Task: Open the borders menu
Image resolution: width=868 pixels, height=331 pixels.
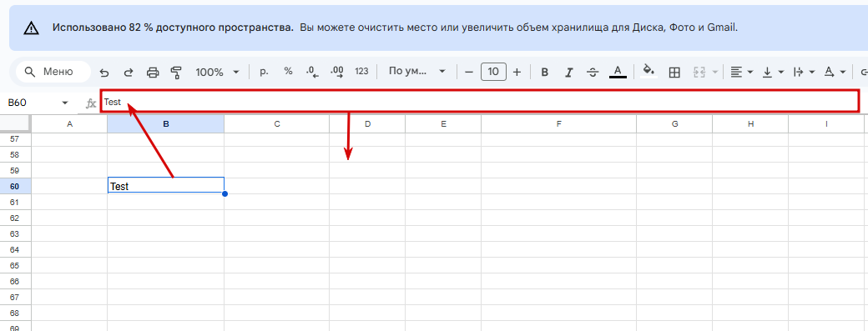Action: pos(674,72)
